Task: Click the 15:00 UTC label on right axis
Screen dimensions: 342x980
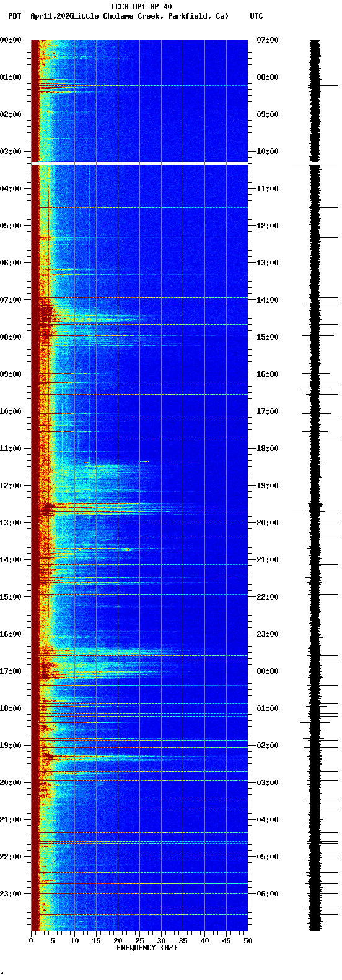Action: (268, 337)
